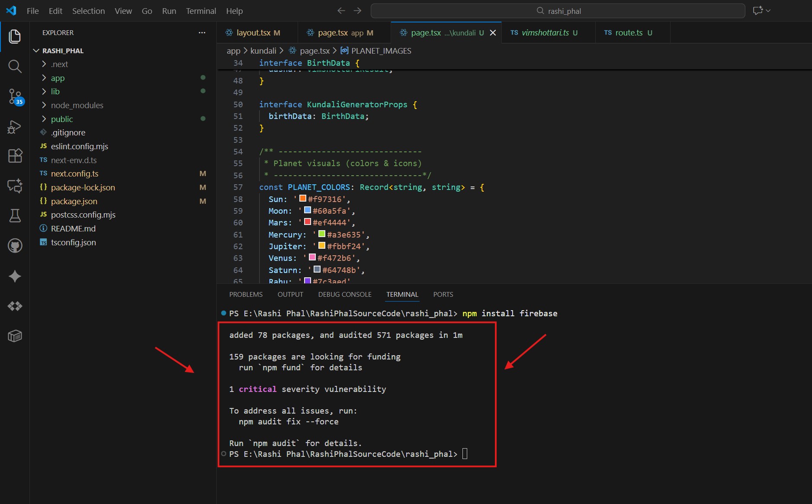Open the Testing flask icon
The width and height of the screenshot is (812, 504).
(x=15, y=215)
